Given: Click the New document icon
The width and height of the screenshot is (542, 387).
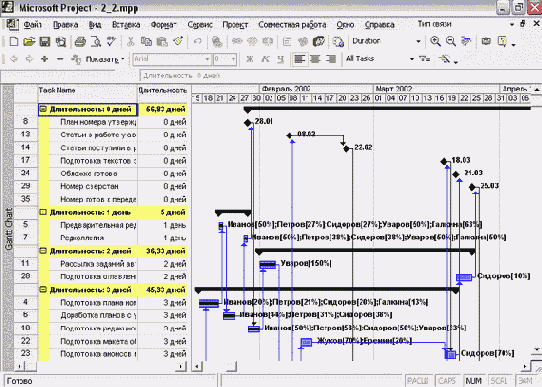Looking at the screenshot, I should (14, 42).
